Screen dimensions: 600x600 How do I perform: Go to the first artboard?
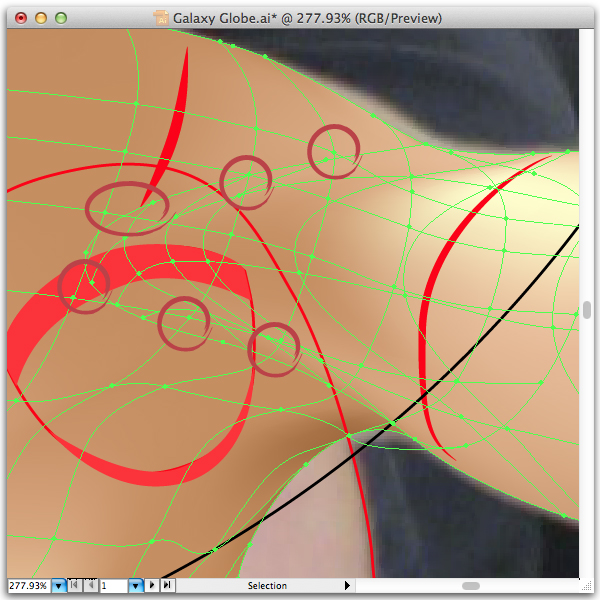click(75, 585)
